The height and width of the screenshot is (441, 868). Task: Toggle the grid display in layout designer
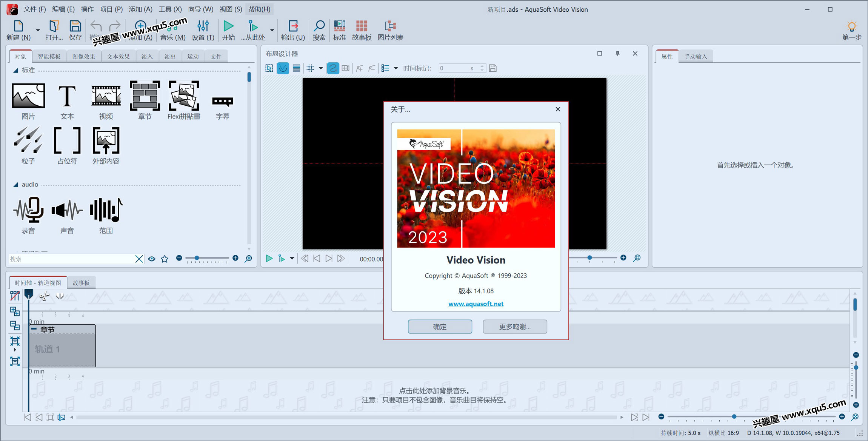click(x=310, y=68)
